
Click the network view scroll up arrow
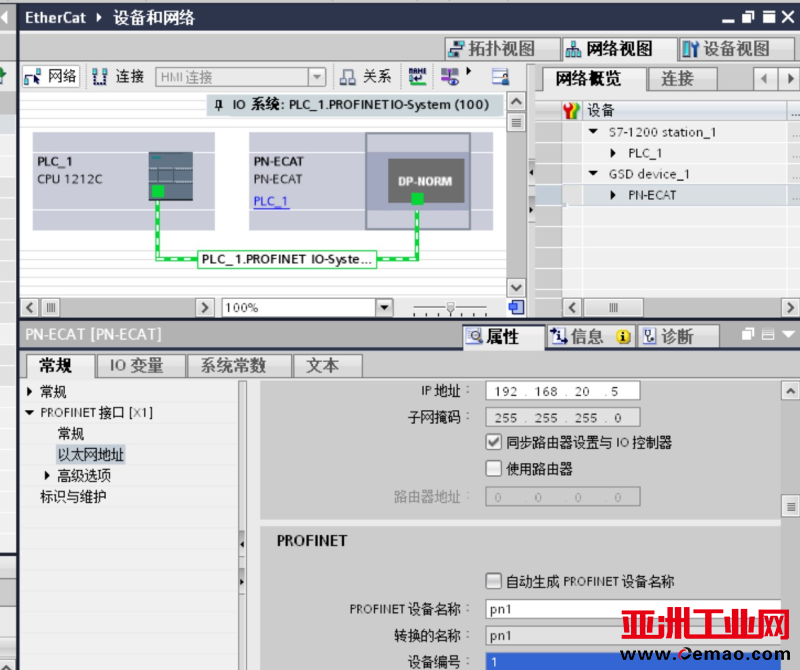tap(516, 102)
